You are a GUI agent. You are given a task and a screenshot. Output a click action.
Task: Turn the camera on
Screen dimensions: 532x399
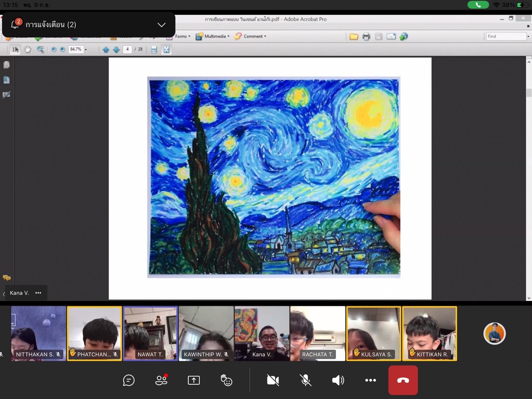(273, 380)
